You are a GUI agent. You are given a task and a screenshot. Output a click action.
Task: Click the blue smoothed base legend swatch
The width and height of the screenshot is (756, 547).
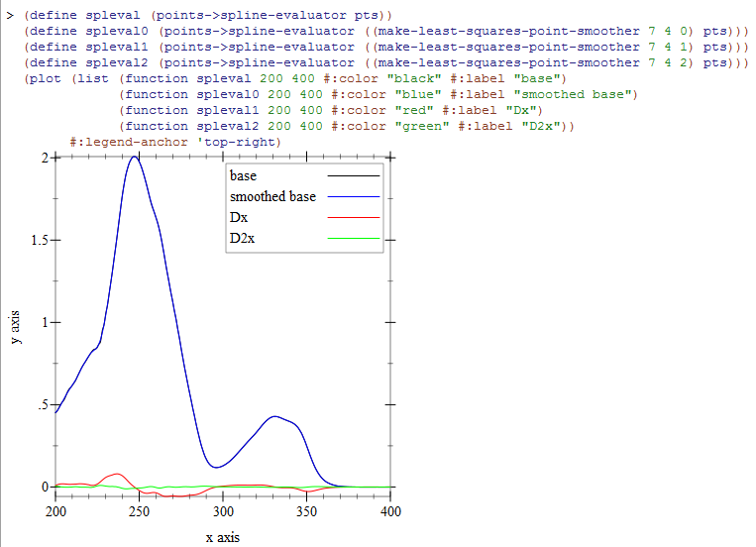354,197
